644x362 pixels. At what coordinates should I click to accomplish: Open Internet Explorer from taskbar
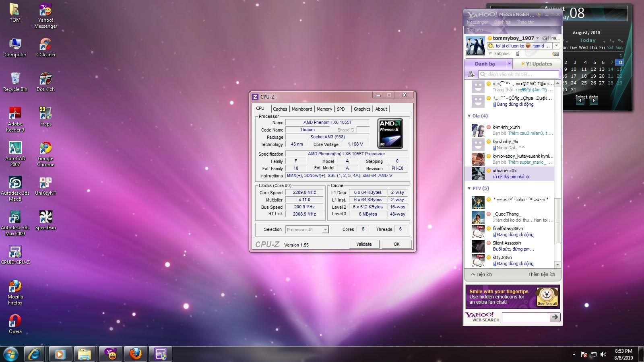(x=34, y=354)
